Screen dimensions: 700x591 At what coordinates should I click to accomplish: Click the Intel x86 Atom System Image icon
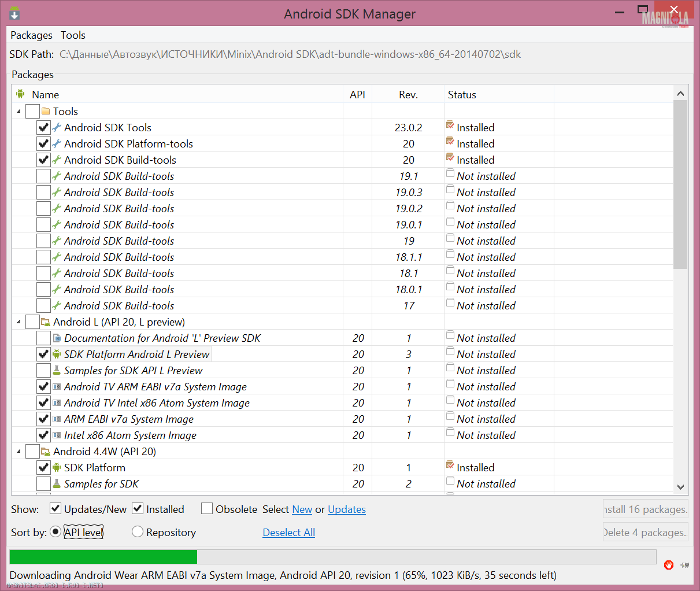tap(57, 435)
